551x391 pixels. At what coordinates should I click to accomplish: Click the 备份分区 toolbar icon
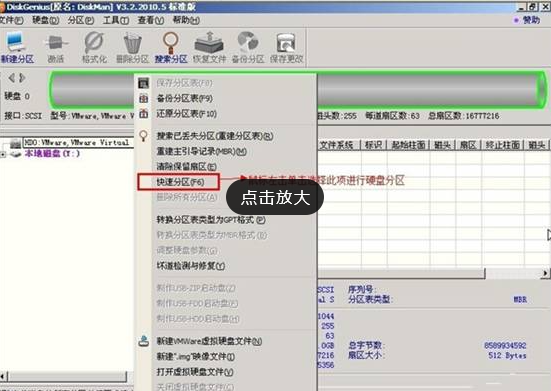[x=248, y=47]
